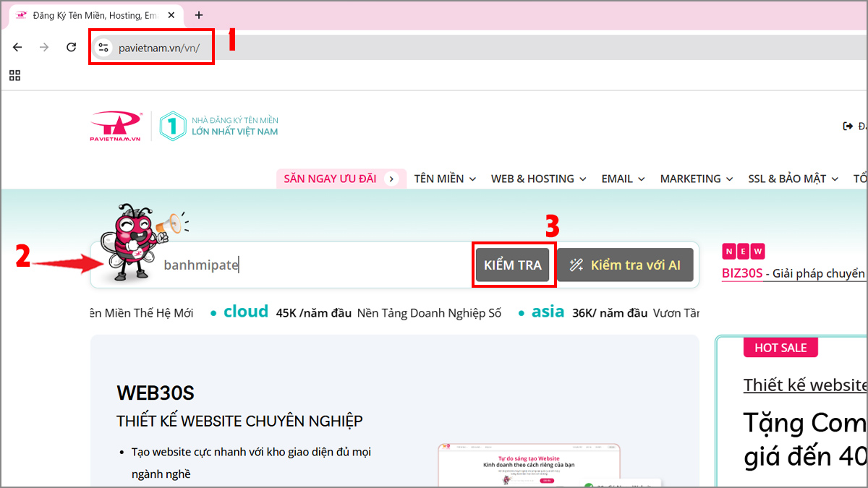Click the login arrow icon at top right
This screenshot has width=868, height=488.
click(x=848, y=126)
